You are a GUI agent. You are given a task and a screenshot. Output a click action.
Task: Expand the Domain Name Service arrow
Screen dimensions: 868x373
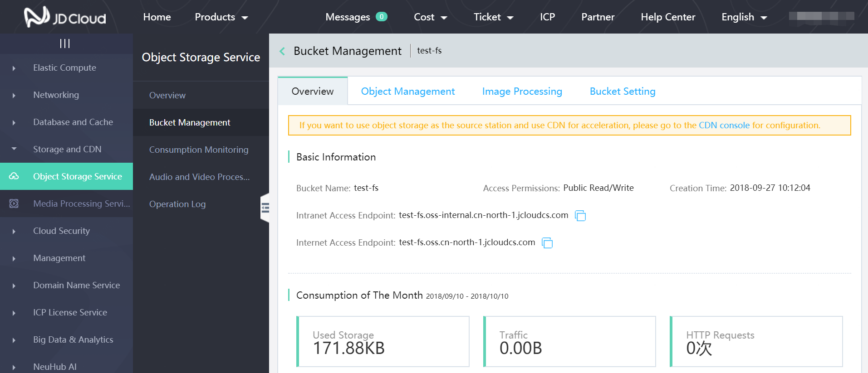pyautogui.click(x=14, y=286)
